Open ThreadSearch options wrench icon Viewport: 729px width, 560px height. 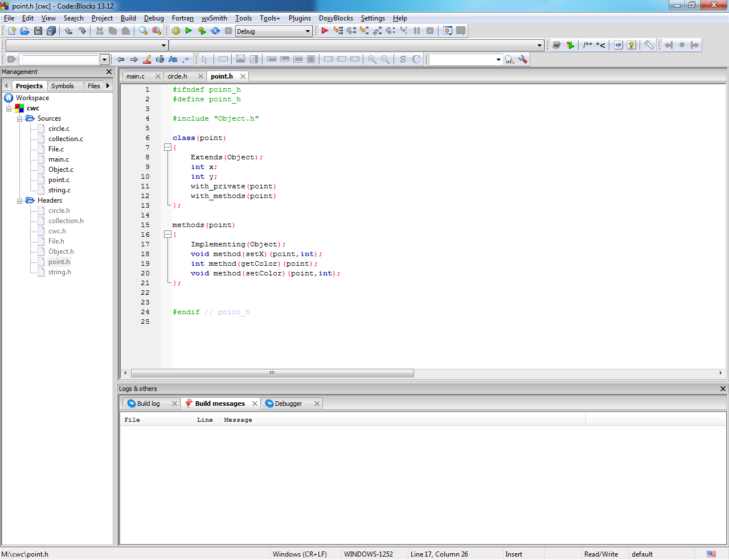coord(523,59)
